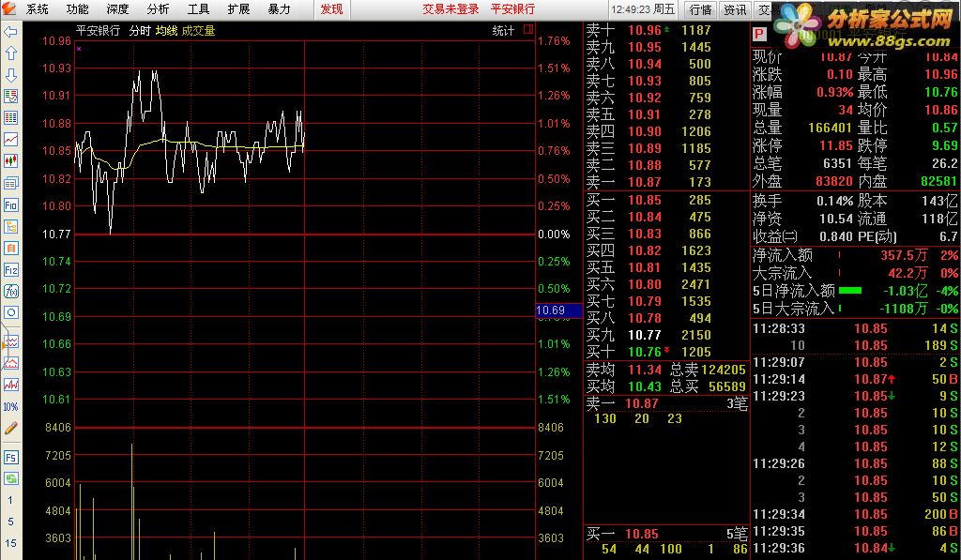Viewport: 961px width, 560px height.
Task: Click the orange 自 self-selected stocks icon
Action: (x=10, y=249)
